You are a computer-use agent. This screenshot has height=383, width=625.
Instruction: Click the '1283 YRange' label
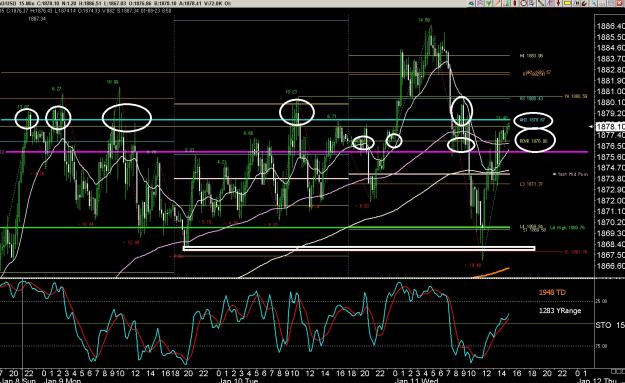(560, 310)
